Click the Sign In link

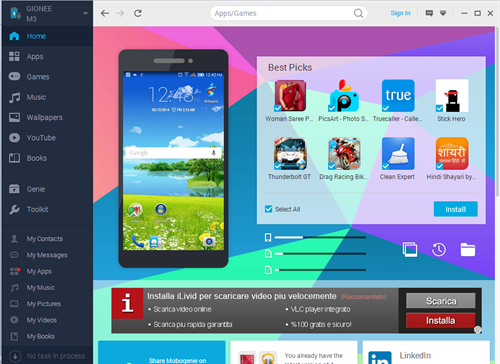(400, 13)
